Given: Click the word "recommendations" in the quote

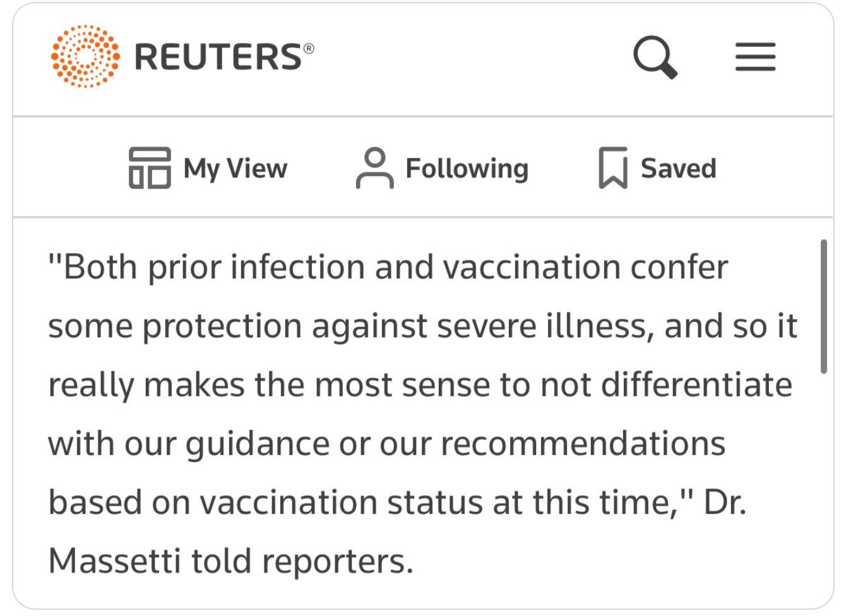Looking at the screenshot, I should point(583,444).
